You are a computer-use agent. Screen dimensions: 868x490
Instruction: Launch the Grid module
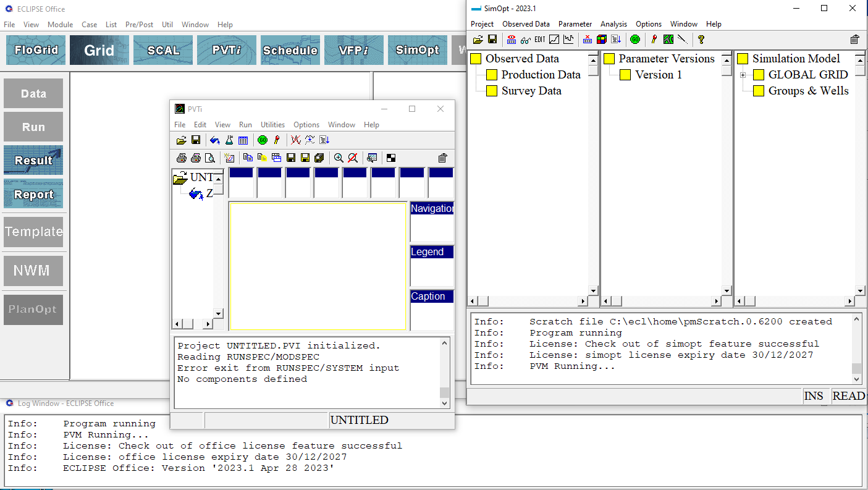tap(99, 50)
